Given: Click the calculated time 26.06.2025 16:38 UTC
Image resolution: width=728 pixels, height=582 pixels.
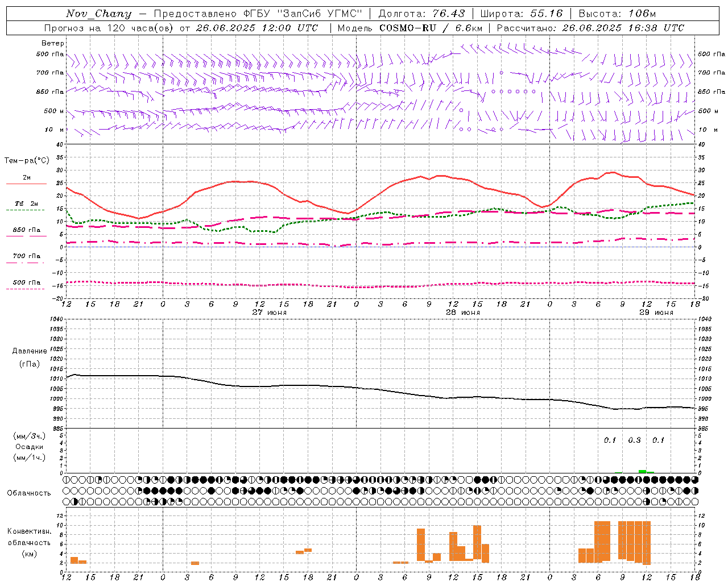Looking at the screenshot, I should point(623,28).
